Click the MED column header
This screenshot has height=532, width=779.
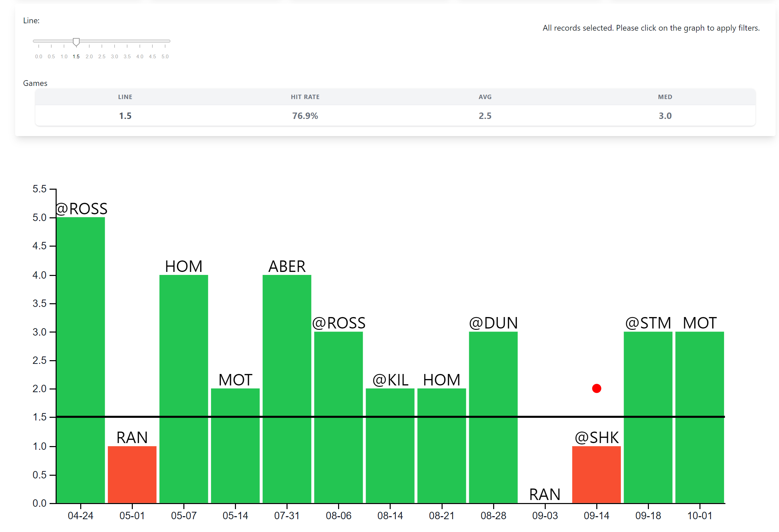(x=665, y=97)
